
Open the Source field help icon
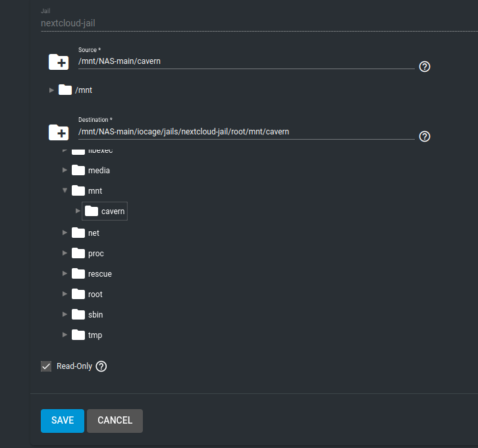point(425,67)
